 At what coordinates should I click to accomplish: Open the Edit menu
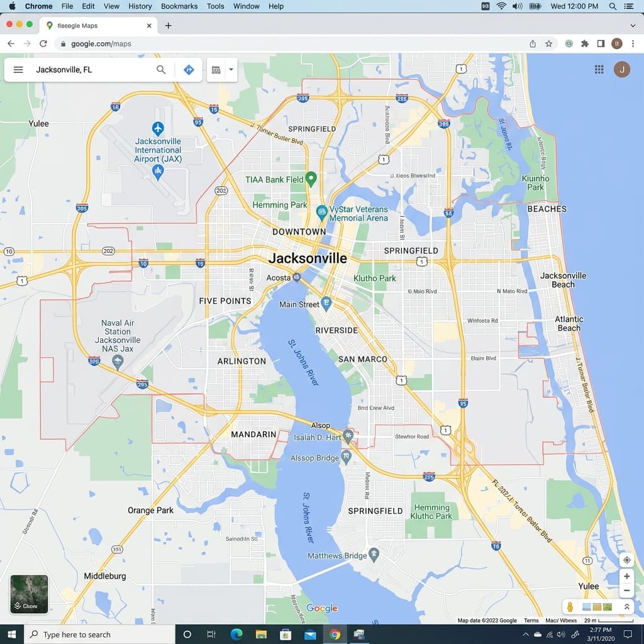tap(88, 6)
